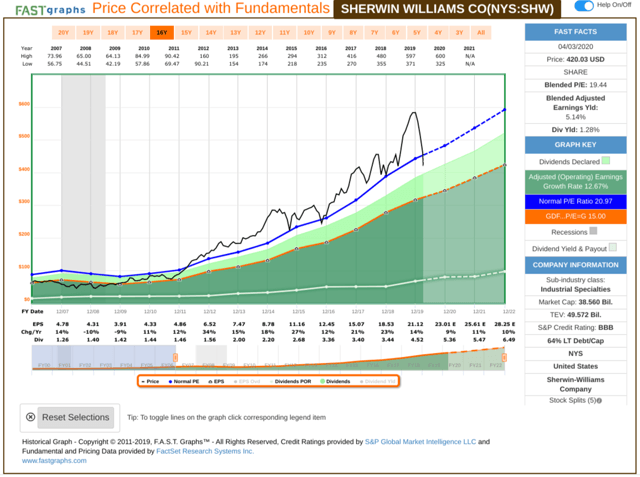Click the Reset Selections button

coord(76,418)
